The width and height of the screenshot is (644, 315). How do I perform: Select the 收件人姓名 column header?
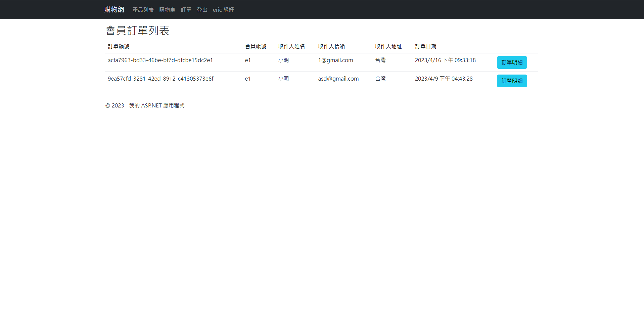291,46
